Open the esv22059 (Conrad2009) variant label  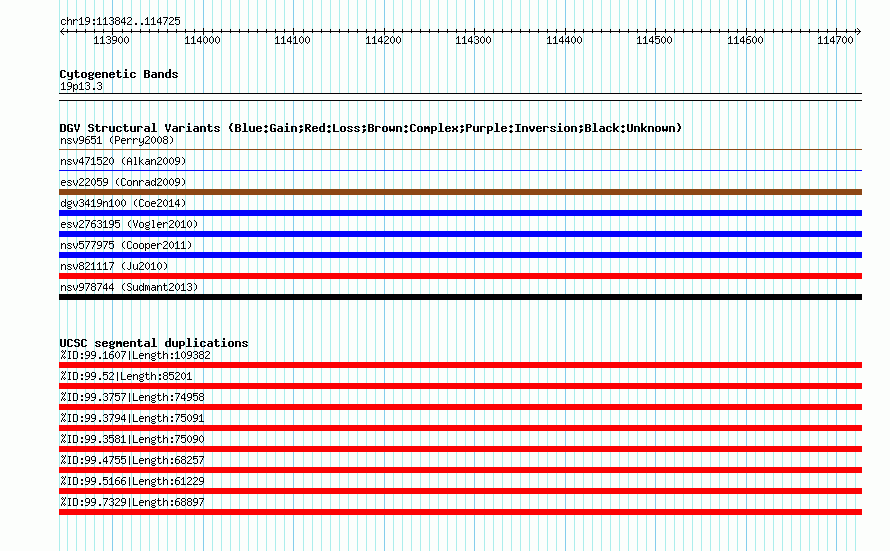click(x=123, y=182)
